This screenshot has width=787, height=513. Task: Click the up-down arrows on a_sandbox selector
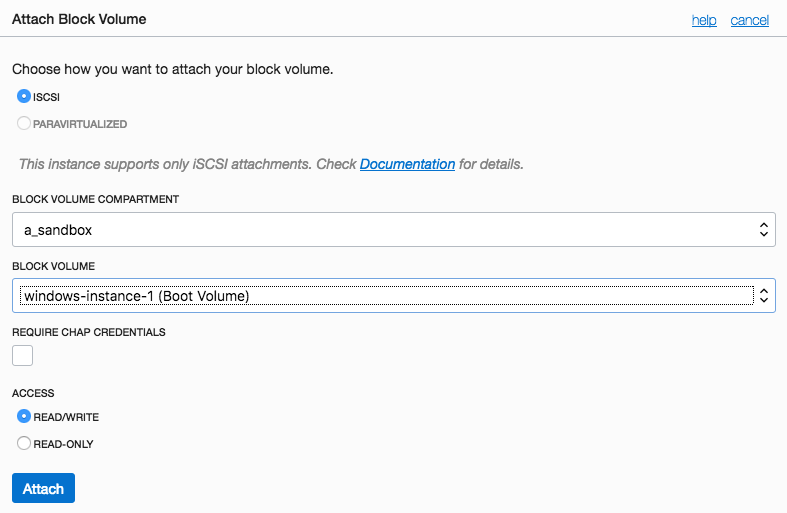[x=764, y=230]
